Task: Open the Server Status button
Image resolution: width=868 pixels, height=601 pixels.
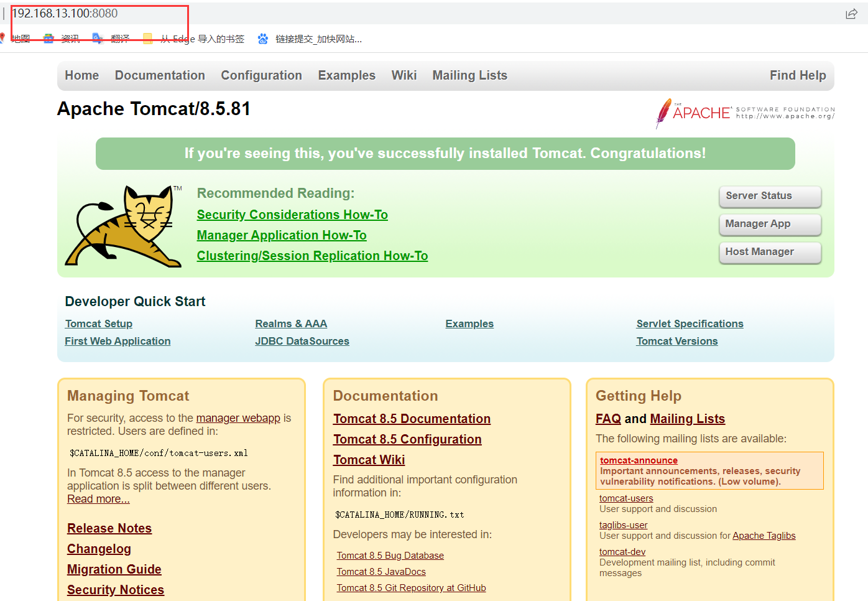Action: point(770,196)
